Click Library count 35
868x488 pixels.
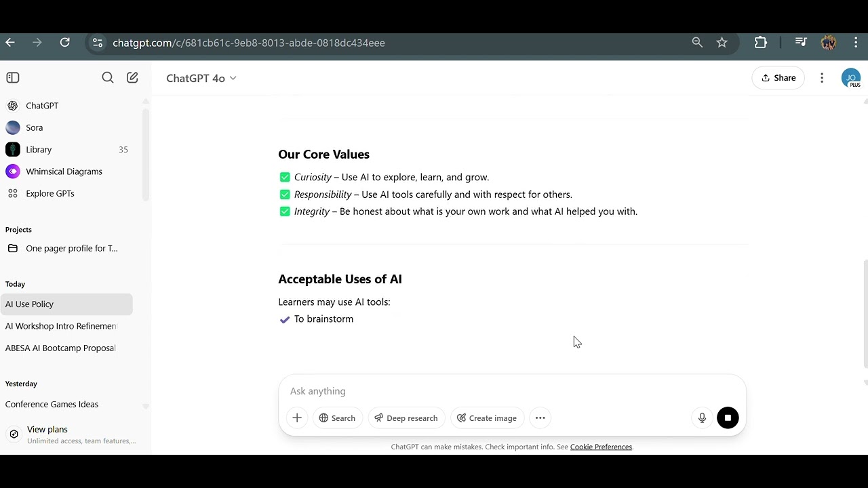point(123,150)
